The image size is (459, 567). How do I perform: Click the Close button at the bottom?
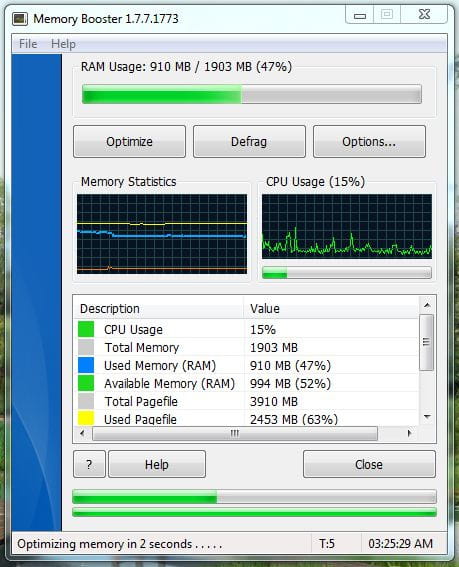(369, 464)
